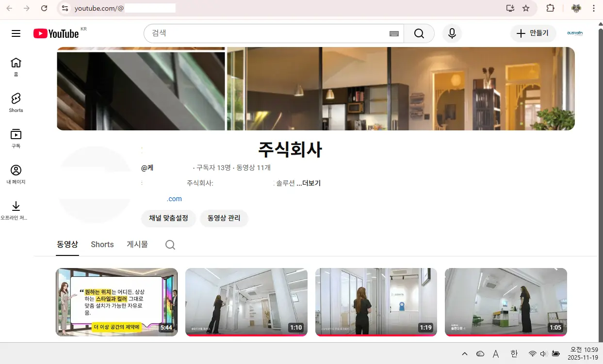Viewport: 603px width, 364px height.
Task: Open 구독 subscriptions sidebar icon
Action: coord(16,137)
